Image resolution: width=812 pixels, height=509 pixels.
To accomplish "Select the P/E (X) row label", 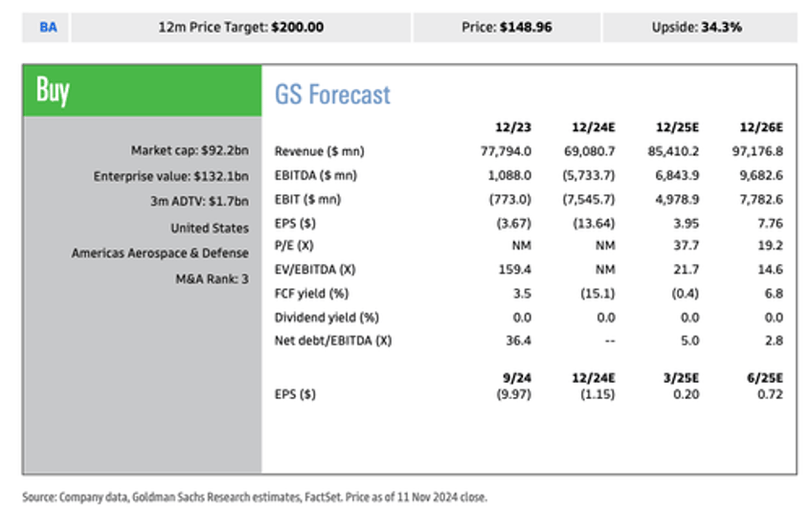I will point(294,245).
